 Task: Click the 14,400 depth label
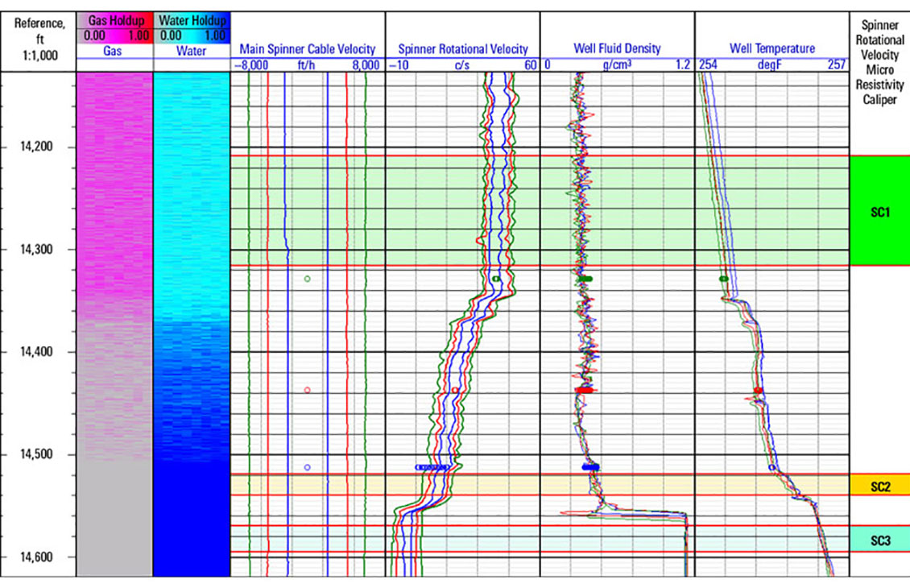[36, 352]
